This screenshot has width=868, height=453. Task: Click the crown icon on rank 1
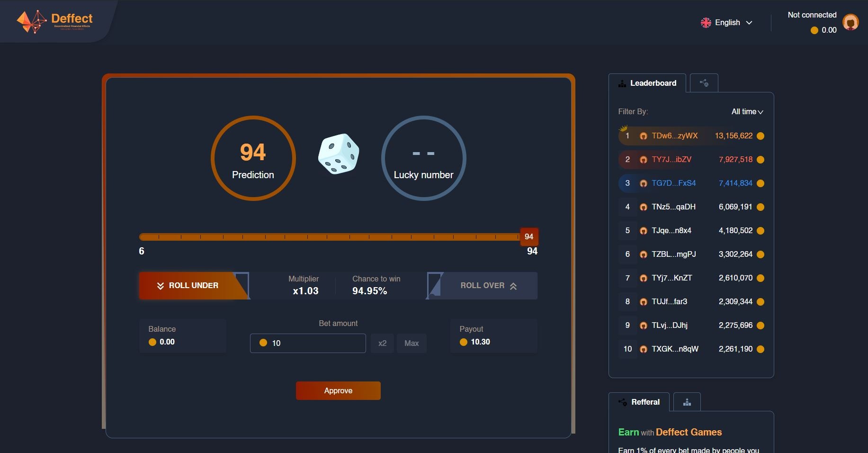tap(623, 128)
